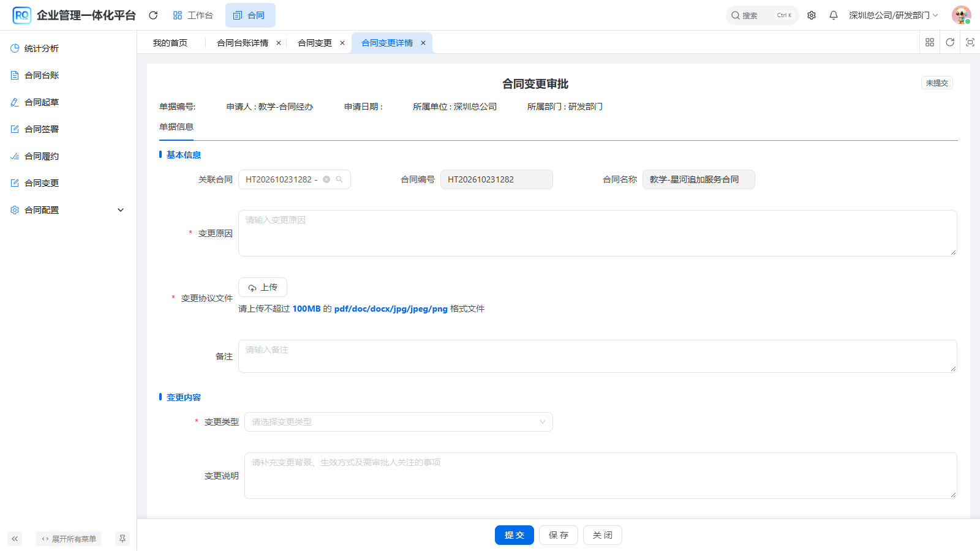Click the 关闭 button

click(603, 535)
